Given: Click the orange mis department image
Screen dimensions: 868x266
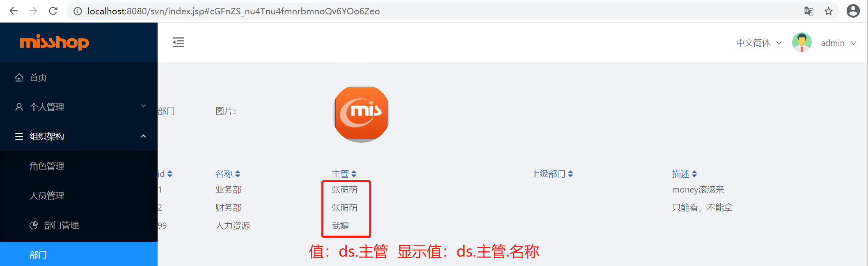Looking at the screenshot, I should [x=361, y=114].
